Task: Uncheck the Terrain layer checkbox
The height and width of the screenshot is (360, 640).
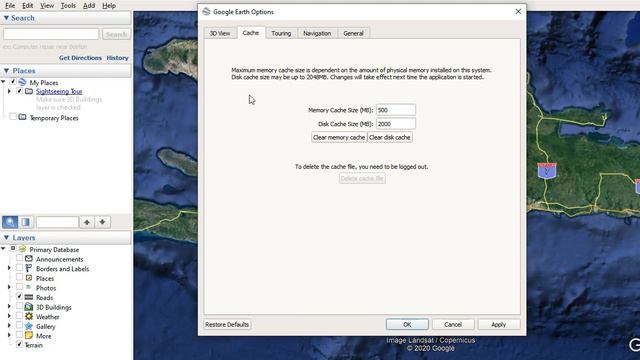Action: [19, 344]
